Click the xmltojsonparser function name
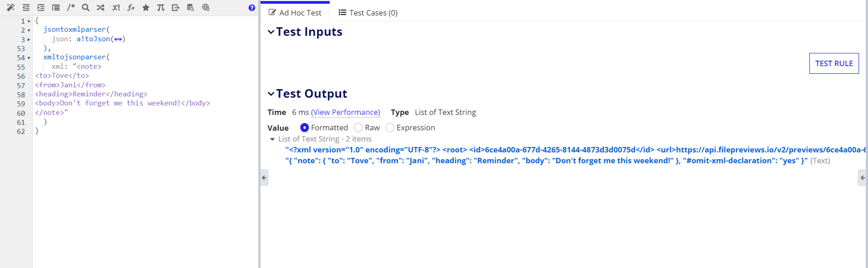The image size is (868, 268). pyautogui.click(x=74, y=57)
